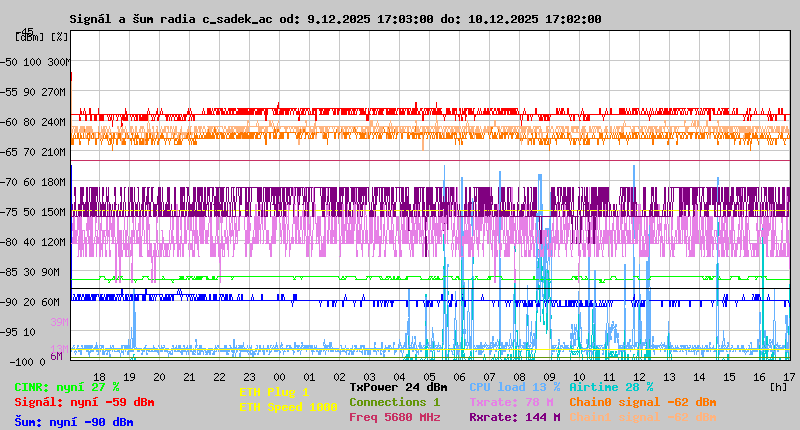Click the Connections 1 legend entry
This screenshot has height=430, width=800.
point(394,402)
